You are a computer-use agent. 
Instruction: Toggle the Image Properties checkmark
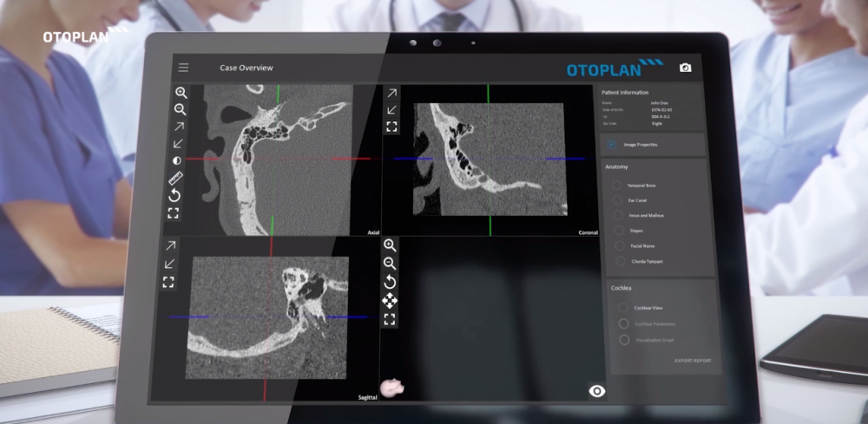(611, 145)
